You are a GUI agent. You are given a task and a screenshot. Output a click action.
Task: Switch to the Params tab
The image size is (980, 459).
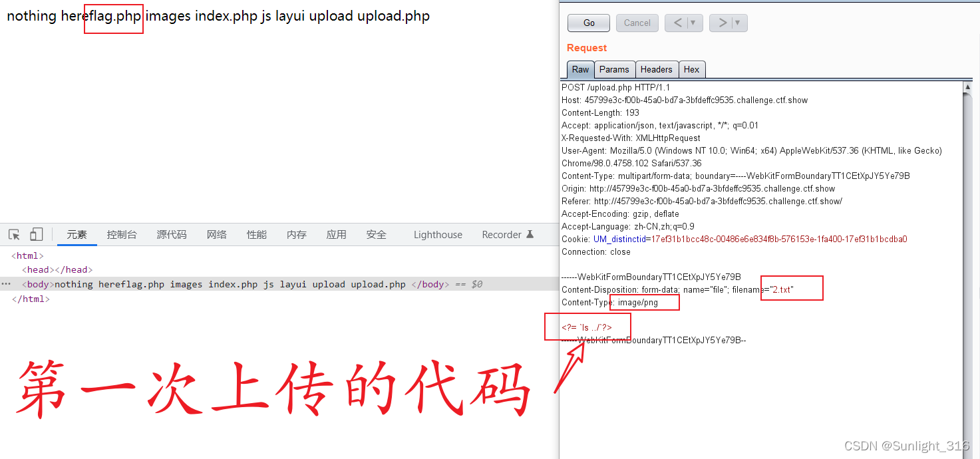(x=614, y=69)
